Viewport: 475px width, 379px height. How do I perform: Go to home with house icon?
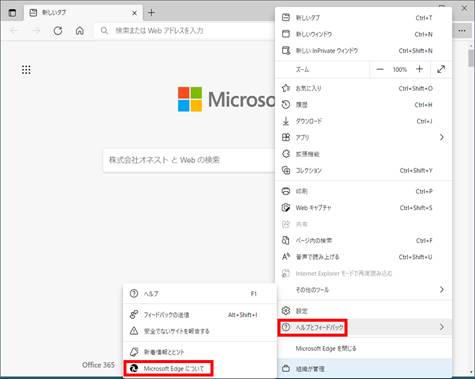[x=80, y=31]
